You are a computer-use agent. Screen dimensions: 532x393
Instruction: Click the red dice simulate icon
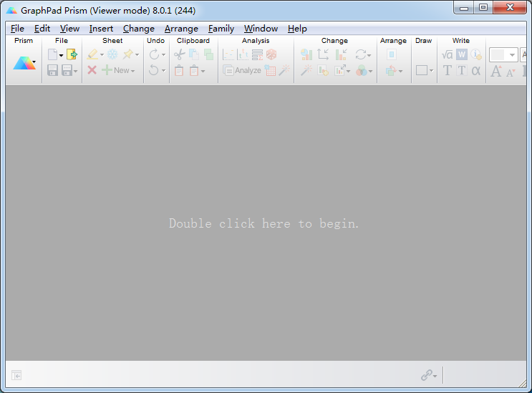pos(271,54)
